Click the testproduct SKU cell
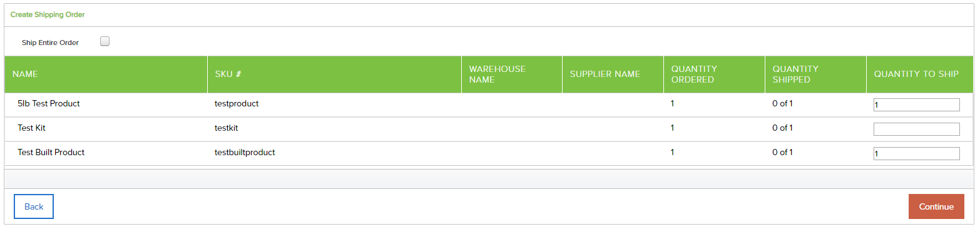The width and height of the screenshot is (980, 229). [237, 104]
